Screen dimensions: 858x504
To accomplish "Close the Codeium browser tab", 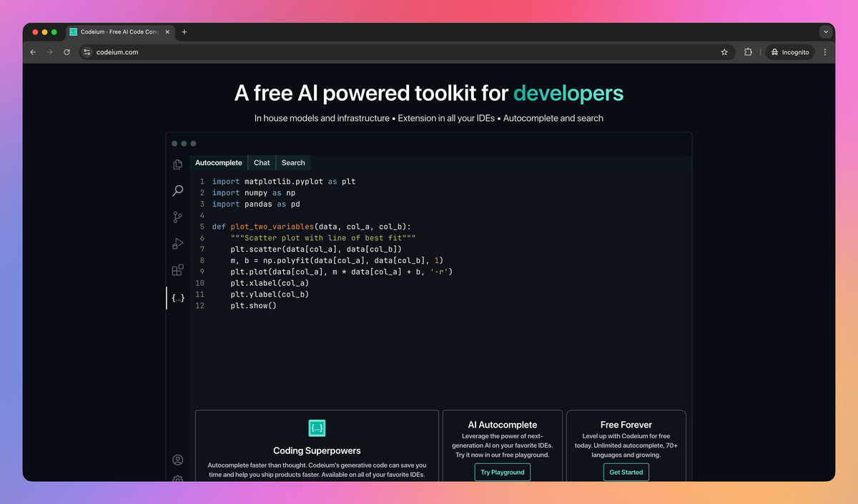I will [168, 32].
